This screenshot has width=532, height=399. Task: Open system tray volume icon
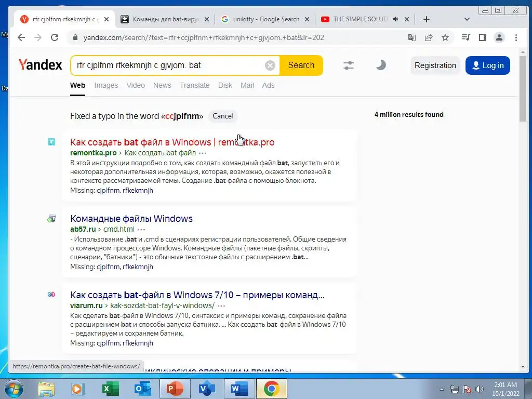click(x=480, y=389)
